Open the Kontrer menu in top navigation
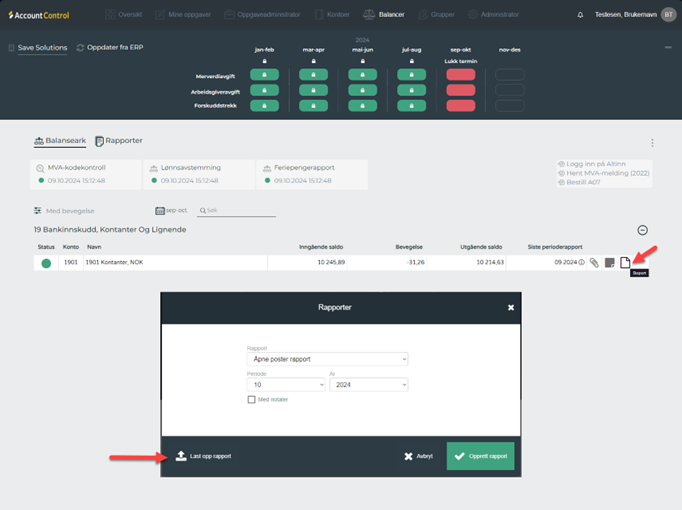682x510 pixels. coord(332,15)
